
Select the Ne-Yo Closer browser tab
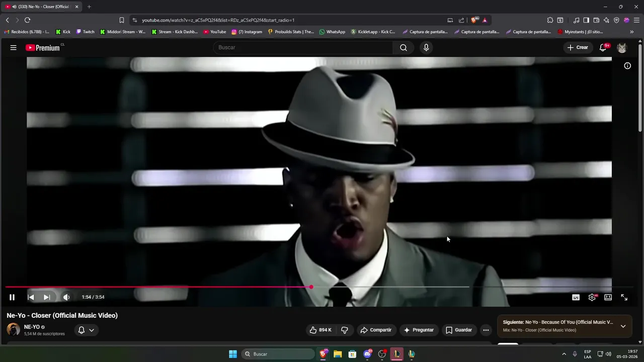[x=42, y=7]
